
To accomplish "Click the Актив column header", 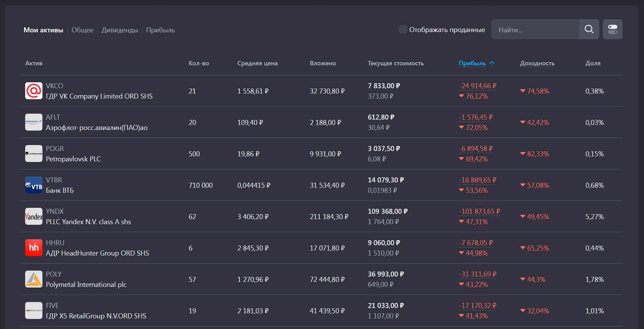I will pos(34,63).
